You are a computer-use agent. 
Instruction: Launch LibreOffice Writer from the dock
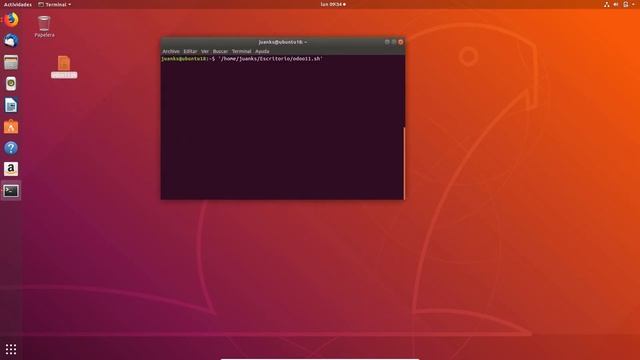coord(11,105)
